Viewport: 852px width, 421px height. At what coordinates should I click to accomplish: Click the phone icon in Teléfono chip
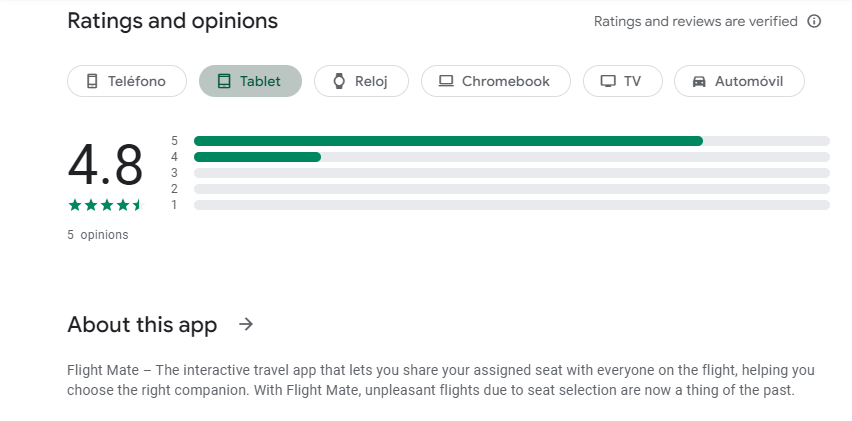pos(92,81)
